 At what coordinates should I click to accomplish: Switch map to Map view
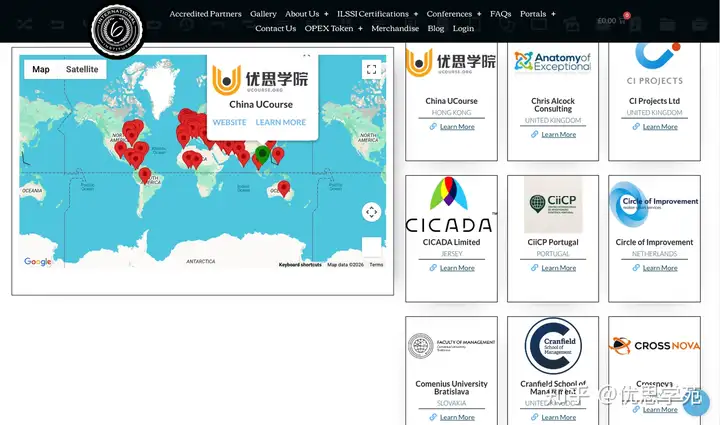[41, 69]
